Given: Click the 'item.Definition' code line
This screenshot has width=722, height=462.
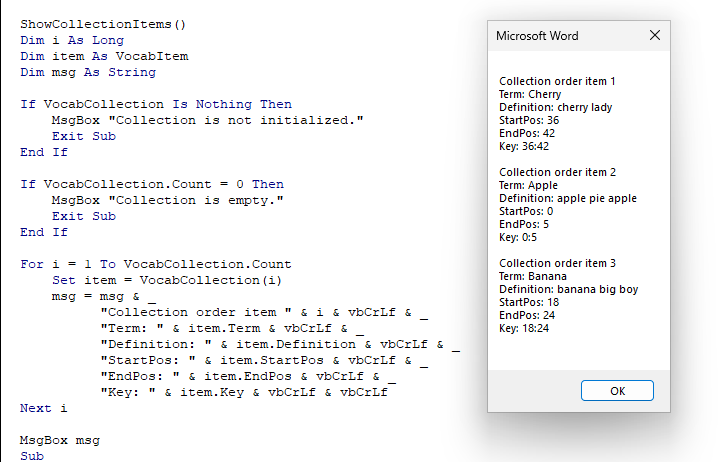Looking at the screenshot, I should click(x=280, y=345).
